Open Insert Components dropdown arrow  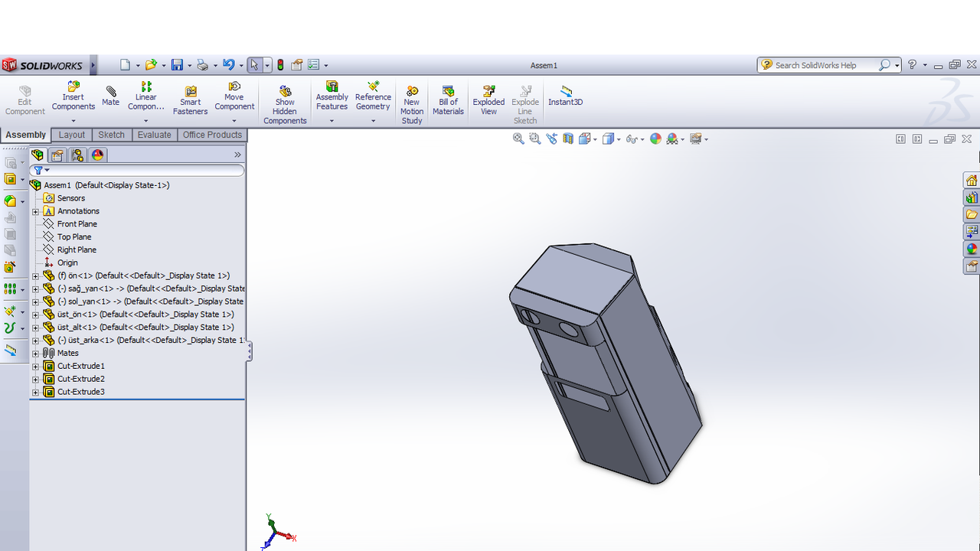[x=73, y=121]
